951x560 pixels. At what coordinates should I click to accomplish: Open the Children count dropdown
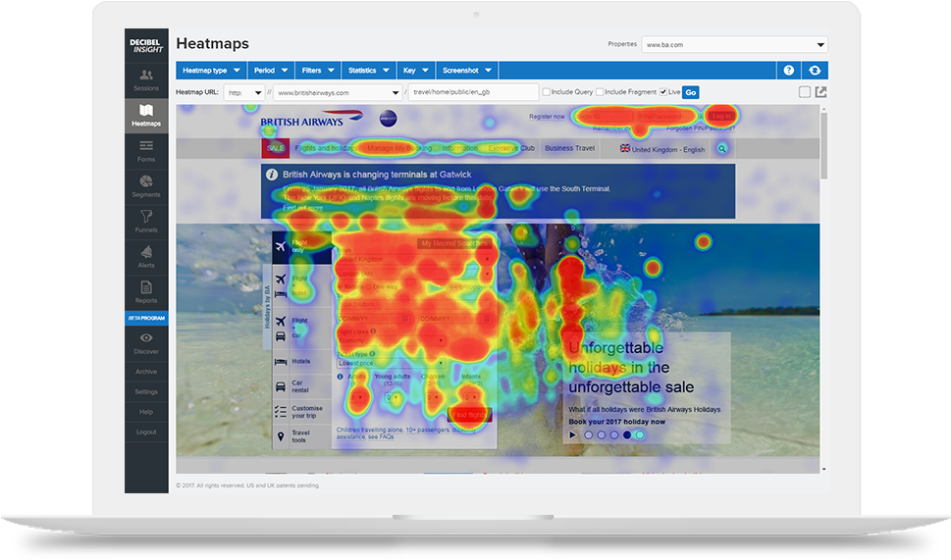pos(433,398)
